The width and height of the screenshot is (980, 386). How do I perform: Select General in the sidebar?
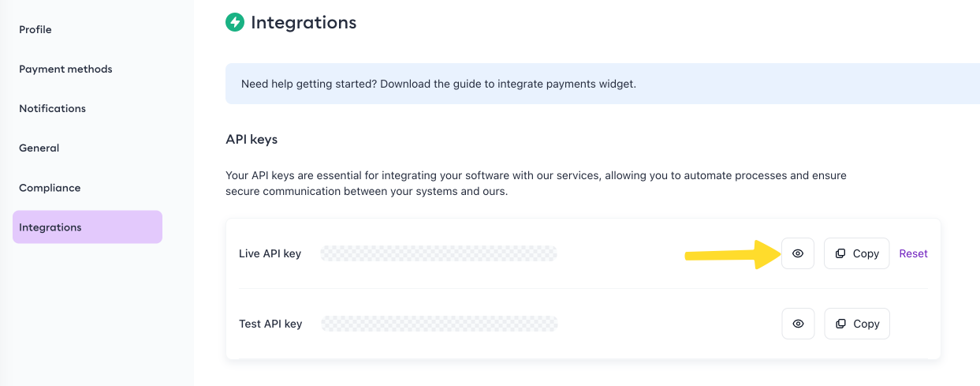click(39, 148)
